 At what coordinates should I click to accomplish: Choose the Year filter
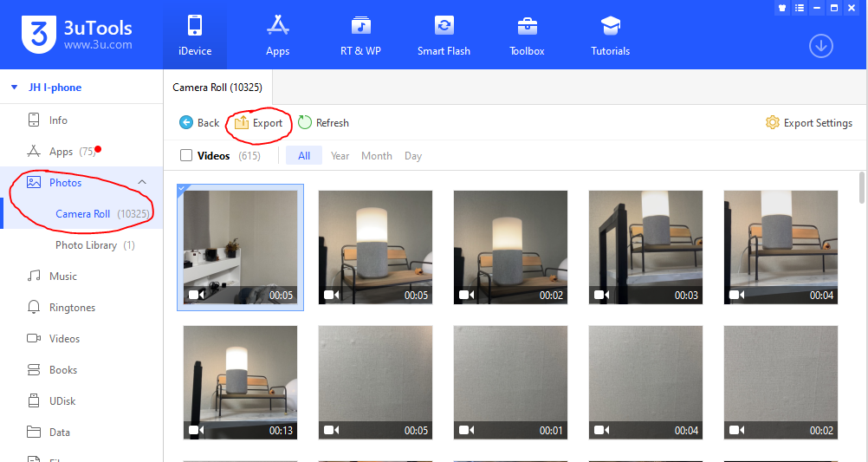coord(340,156)
